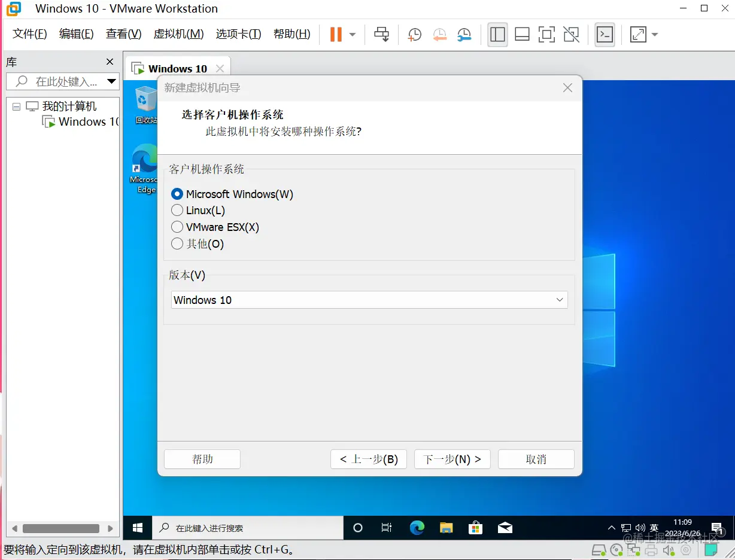735x560 pixels.
Task: Click the VMware message log note icon
Action: [710, 550]
